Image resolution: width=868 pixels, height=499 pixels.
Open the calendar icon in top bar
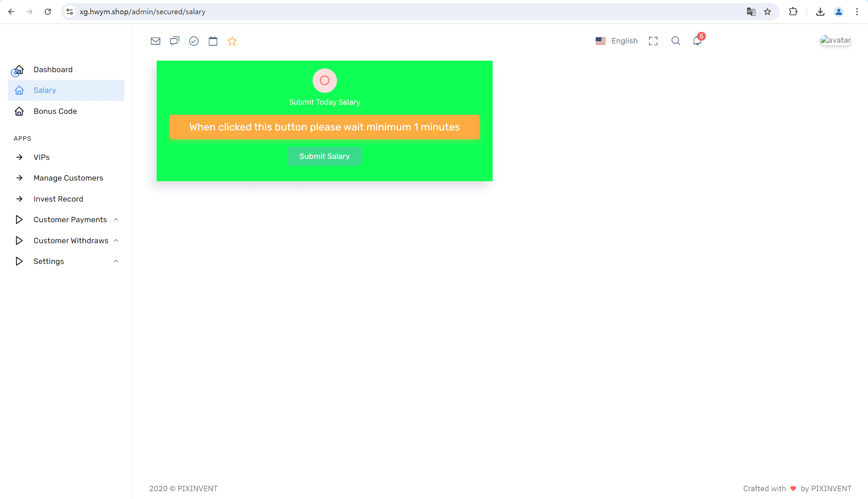[213, 41]
